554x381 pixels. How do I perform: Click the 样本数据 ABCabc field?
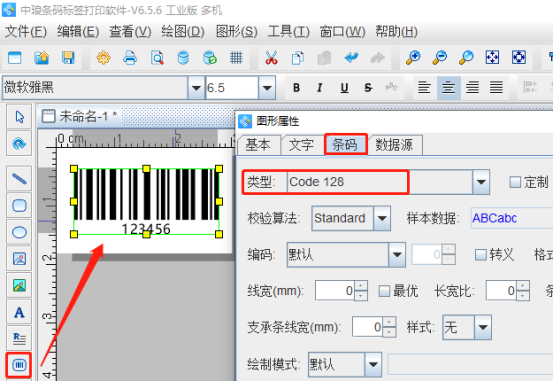tap(512, 218)
